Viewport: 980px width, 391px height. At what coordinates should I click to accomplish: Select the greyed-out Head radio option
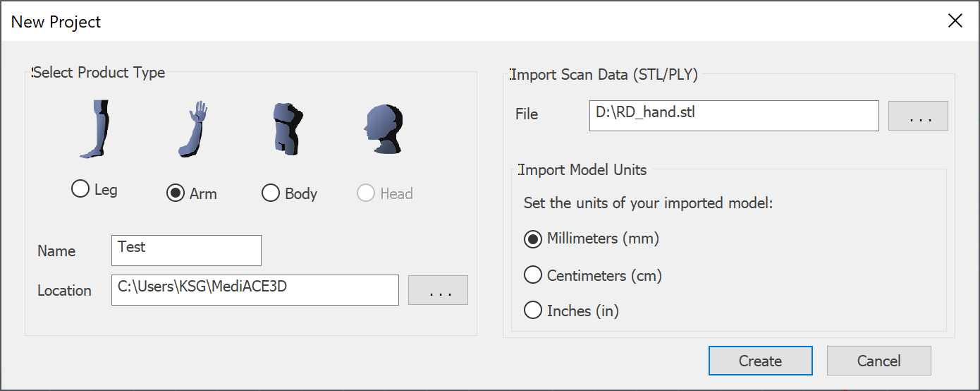385,193
